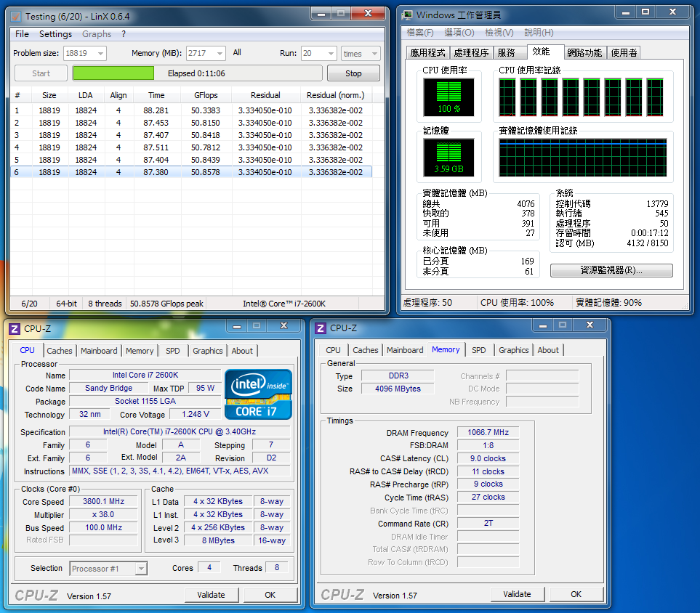700x613 pixels.
Task: Open Mainboard tab in right CPU-Z window
Action: pos(405,350)
